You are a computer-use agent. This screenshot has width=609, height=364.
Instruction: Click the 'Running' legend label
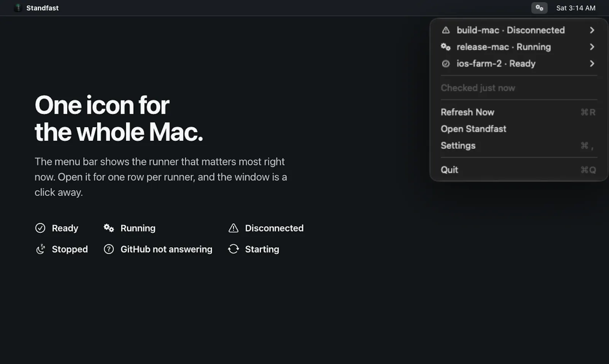(x=138, y=228)
